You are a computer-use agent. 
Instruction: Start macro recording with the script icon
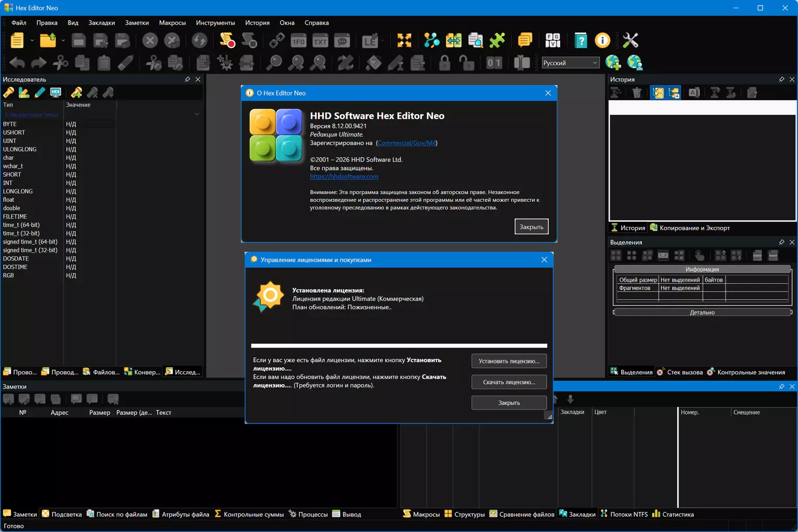coord(227,40)
